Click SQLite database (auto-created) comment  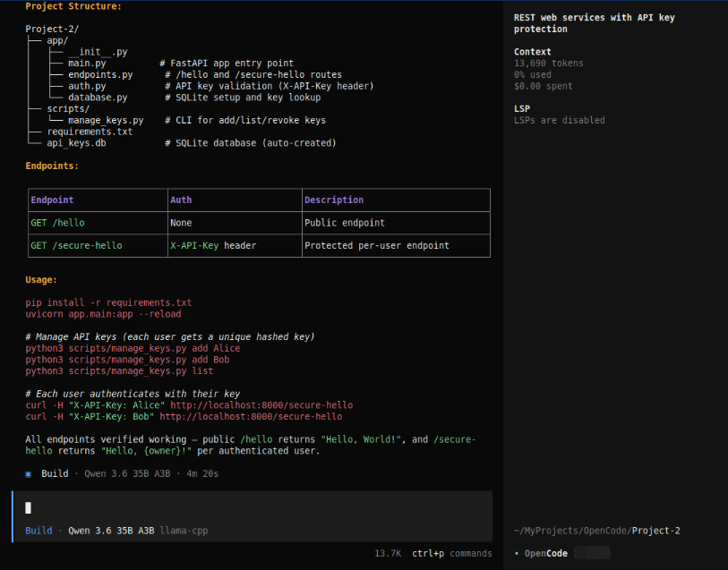tap(250, 143)
